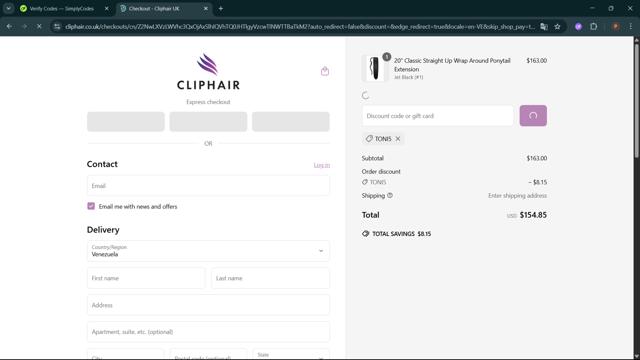The width and height of the screenshot is (640, 360).
Task: Open the Extensions puzzle menu
Action: click(593, 27)
